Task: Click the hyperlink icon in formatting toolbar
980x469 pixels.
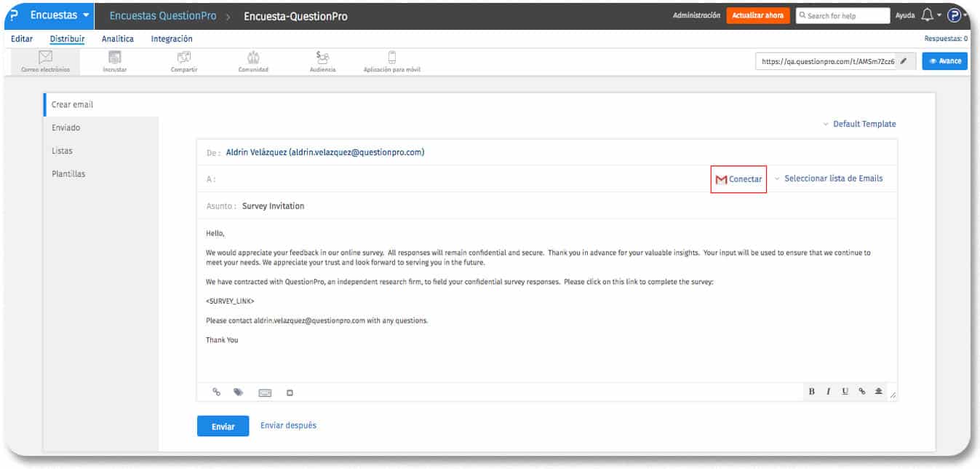Action: 861,392
